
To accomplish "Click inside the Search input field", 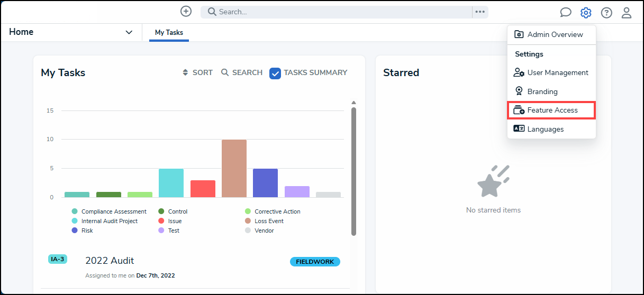I will tap(339, 12).
